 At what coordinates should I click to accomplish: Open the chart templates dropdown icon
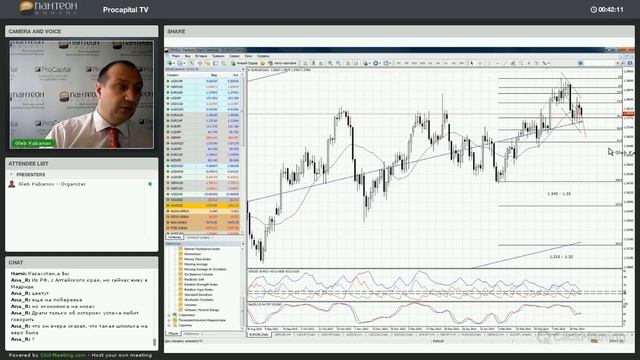pyautogui.click(x=387, y=63)
